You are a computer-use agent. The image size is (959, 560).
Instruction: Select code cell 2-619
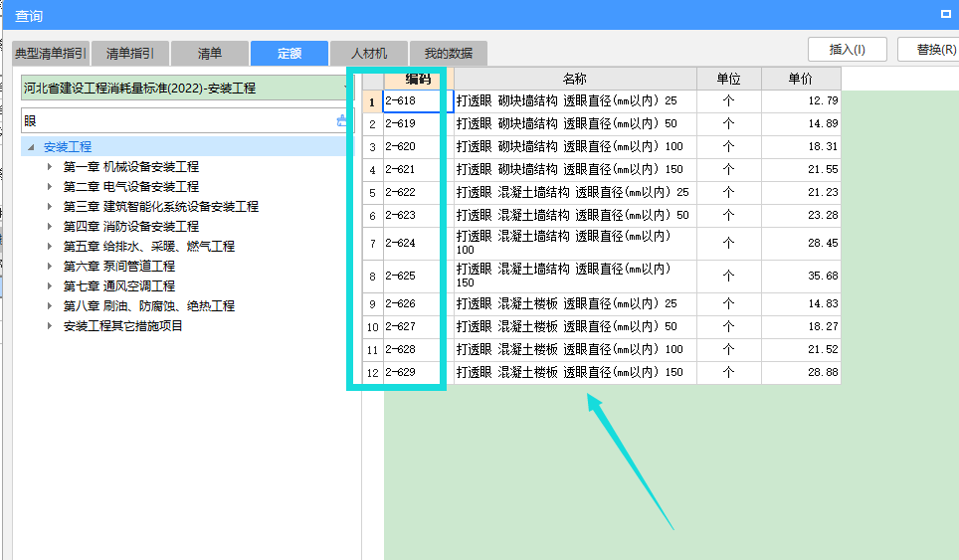point(419,124)
